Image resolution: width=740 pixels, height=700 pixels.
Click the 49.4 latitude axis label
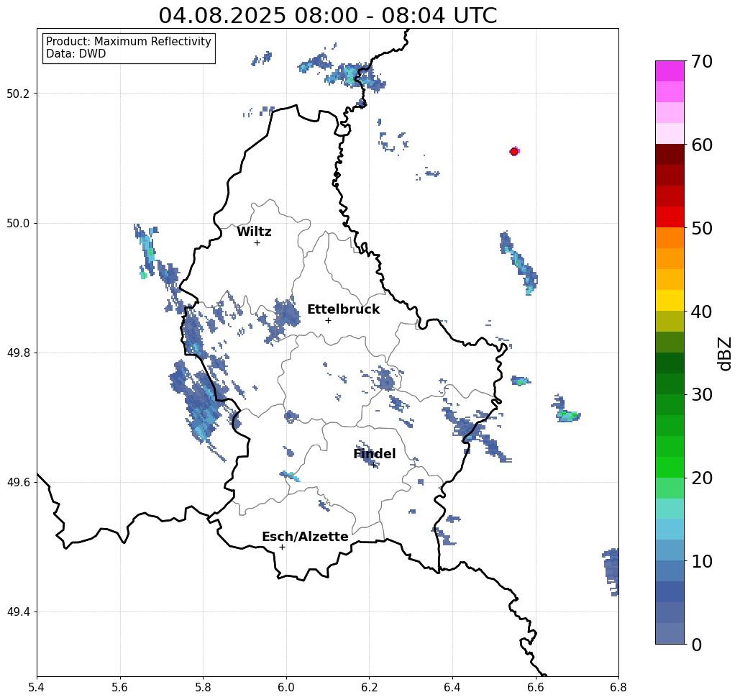pos(18,612)
